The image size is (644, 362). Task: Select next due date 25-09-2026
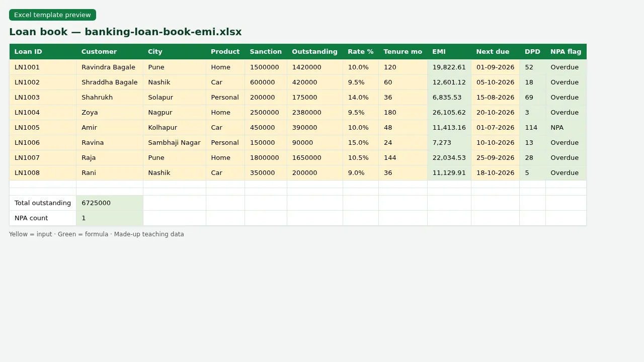tap(496, 158)
